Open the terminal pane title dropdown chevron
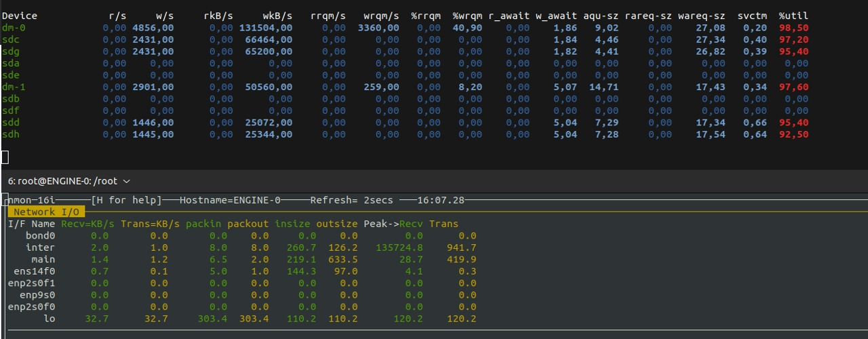868x339 pixels. coord(127,182)
